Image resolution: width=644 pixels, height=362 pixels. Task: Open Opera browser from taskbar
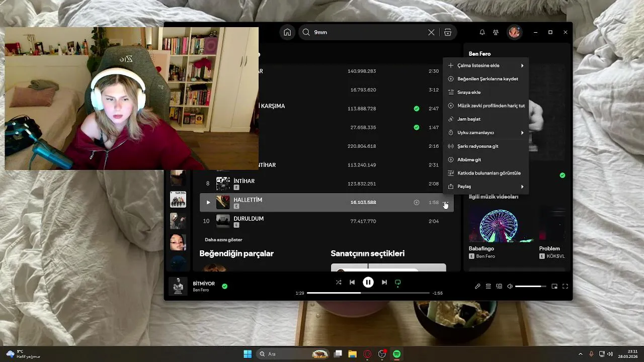367,354
